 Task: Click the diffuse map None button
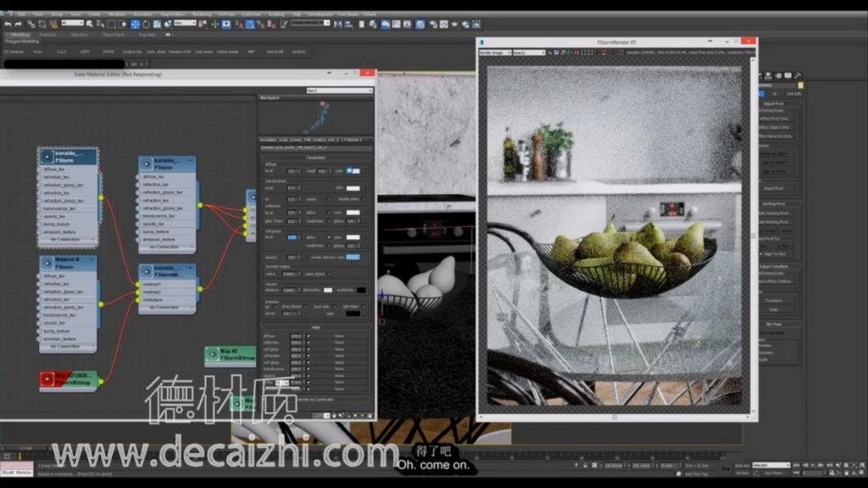(x=339, y=335)
